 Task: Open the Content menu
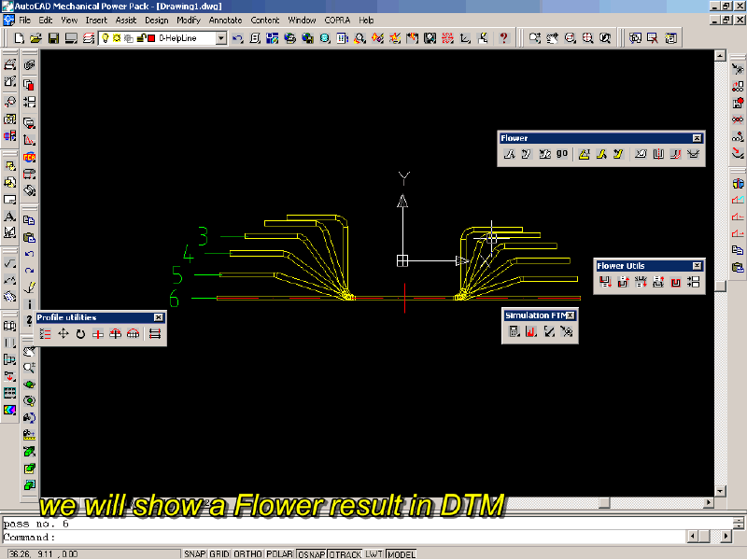(x=265, y=20)
